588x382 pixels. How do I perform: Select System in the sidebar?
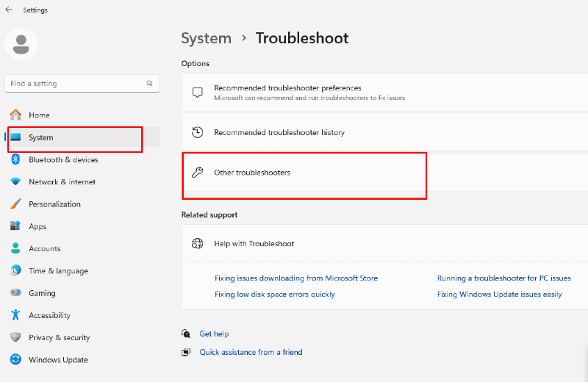(x=82, y=137)
